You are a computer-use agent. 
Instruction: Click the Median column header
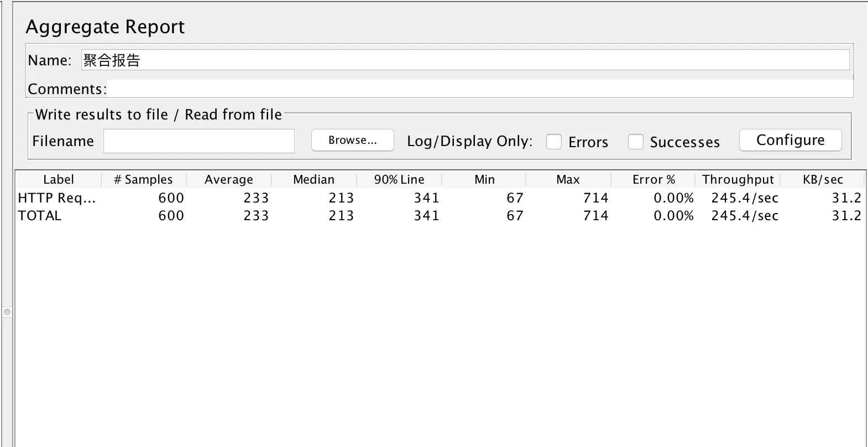point(314,179)
